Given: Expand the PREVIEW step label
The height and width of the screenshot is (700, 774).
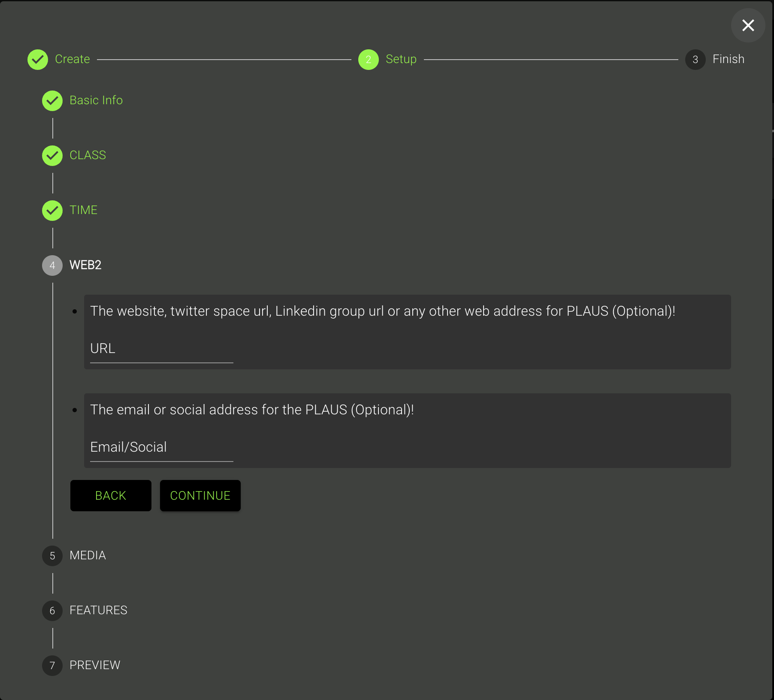Looking at the screenshot, I should coord(95,665).
